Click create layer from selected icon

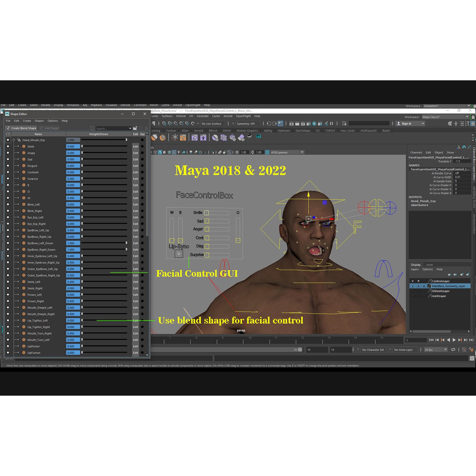pos(468,274)
